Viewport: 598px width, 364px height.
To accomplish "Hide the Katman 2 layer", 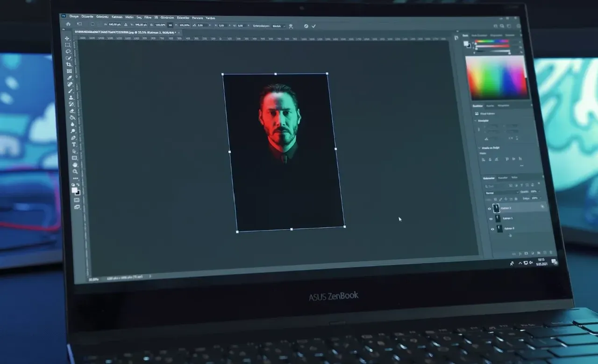I will pos(490,209).
